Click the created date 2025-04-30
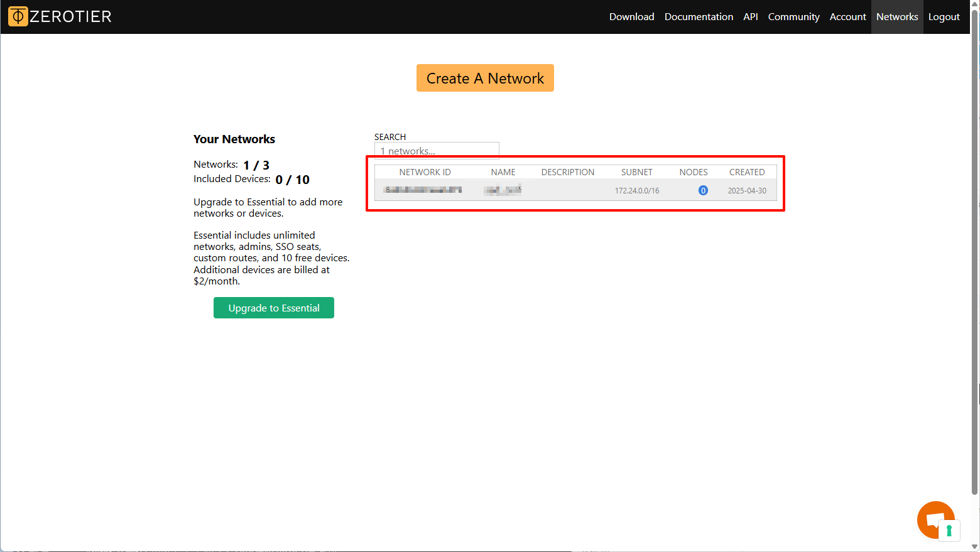The width and height of the screenshot is (980, 552). [747, 191]
